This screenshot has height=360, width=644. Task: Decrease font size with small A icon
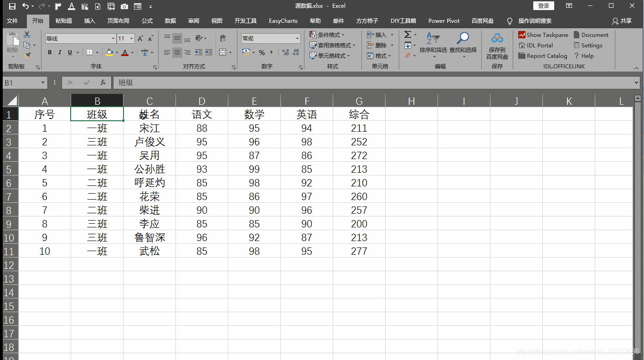(150, 39)
